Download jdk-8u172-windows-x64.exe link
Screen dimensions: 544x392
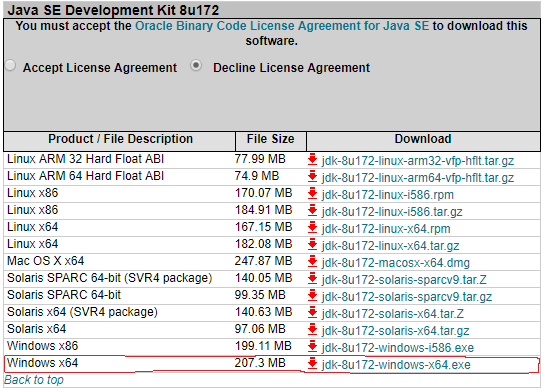click(396, 365)
